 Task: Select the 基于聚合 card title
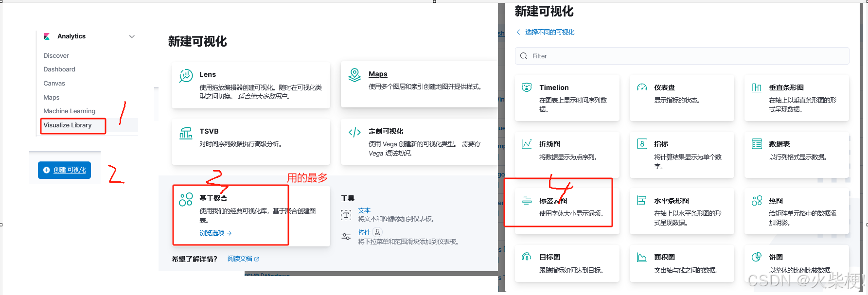click(213, 198)
